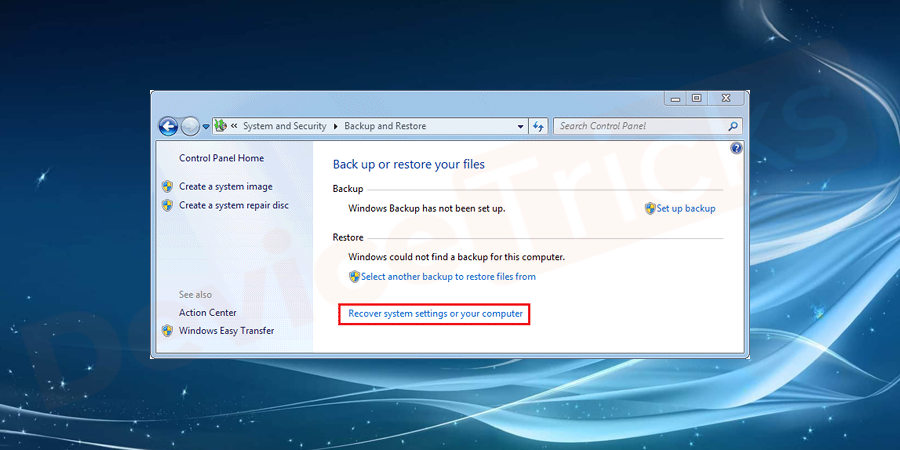Open Action Center link
The image size is (900, 450).
pos(208,312)
